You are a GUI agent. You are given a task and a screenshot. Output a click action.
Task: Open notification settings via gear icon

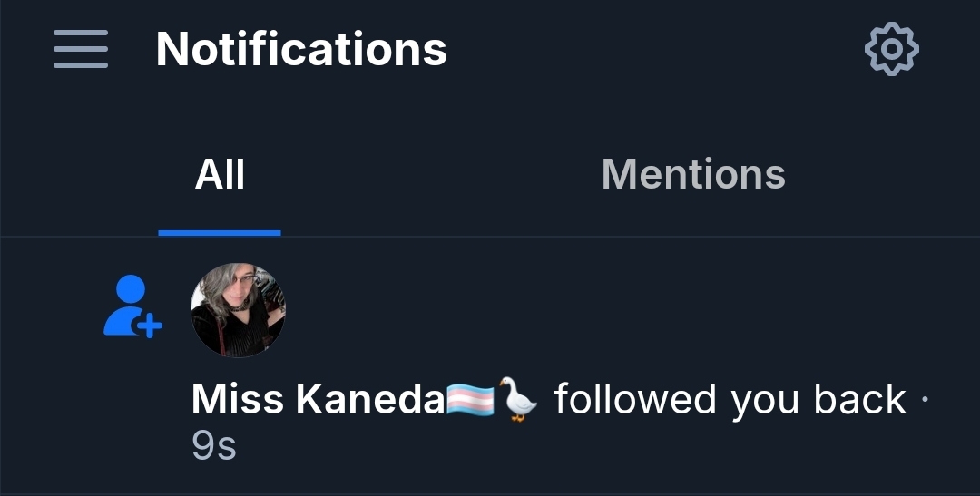pos(891,49)
